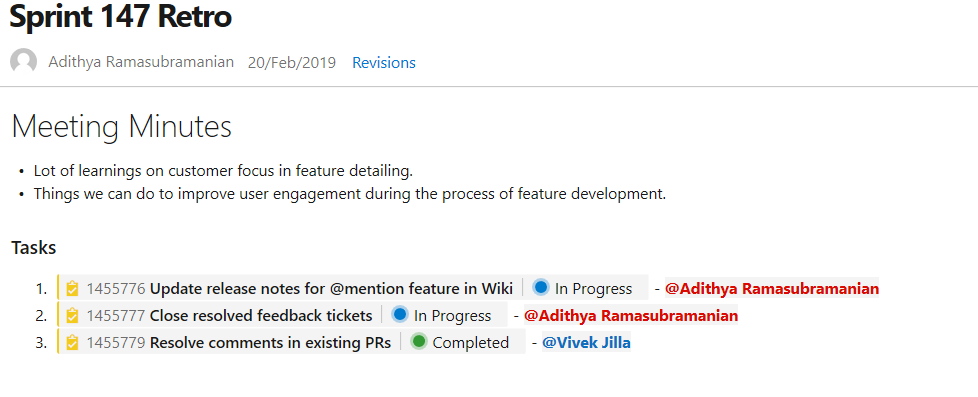Image resolution: width=978 pixels, height=397 pixels.
Task: Open work item Resolve comments in existing PRs
Action: (x=271, y=343)
